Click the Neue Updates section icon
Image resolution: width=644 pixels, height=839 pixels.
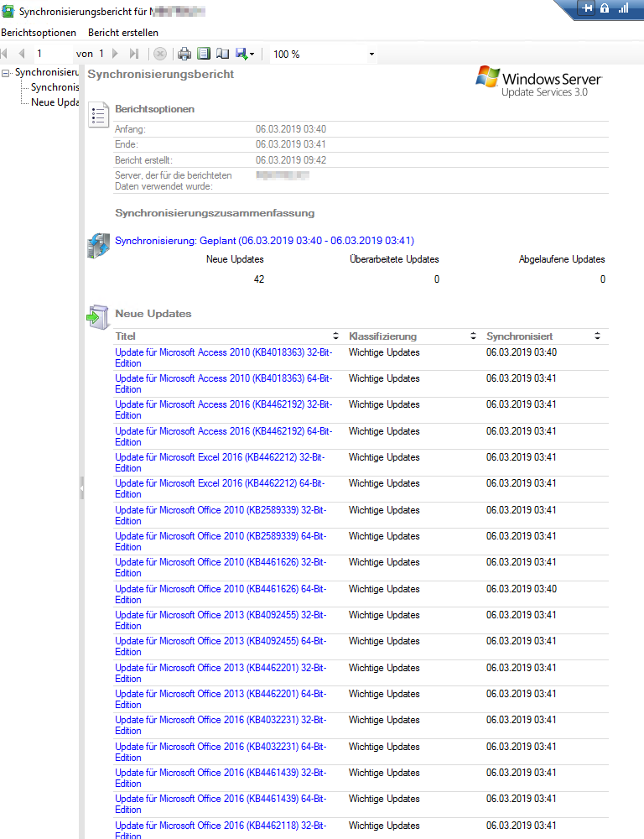pyautogui.click(x=98, y=317)
